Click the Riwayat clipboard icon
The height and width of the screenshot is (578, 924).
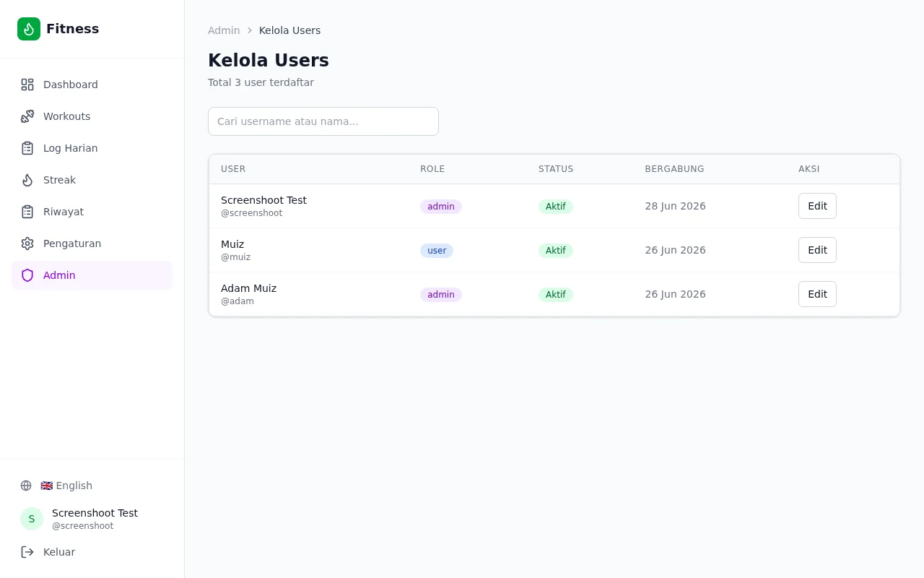(27, 212)
